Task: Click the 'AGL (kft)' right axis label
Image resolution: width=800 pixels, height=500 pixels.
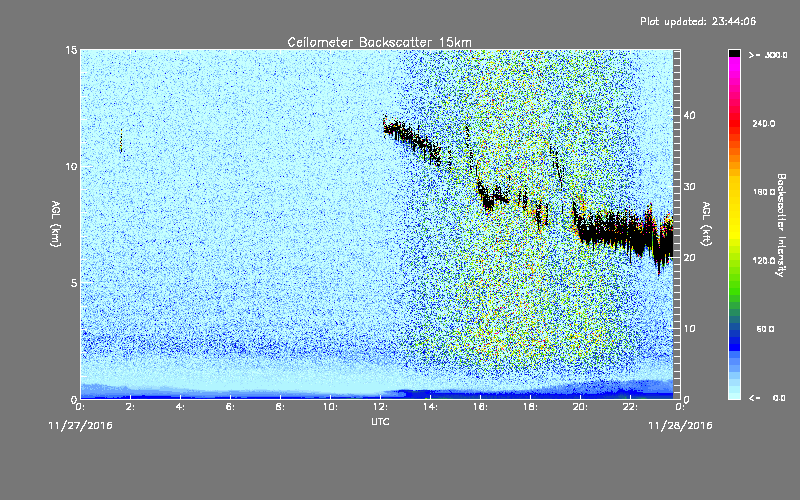Action: click(x=706, y=224)
